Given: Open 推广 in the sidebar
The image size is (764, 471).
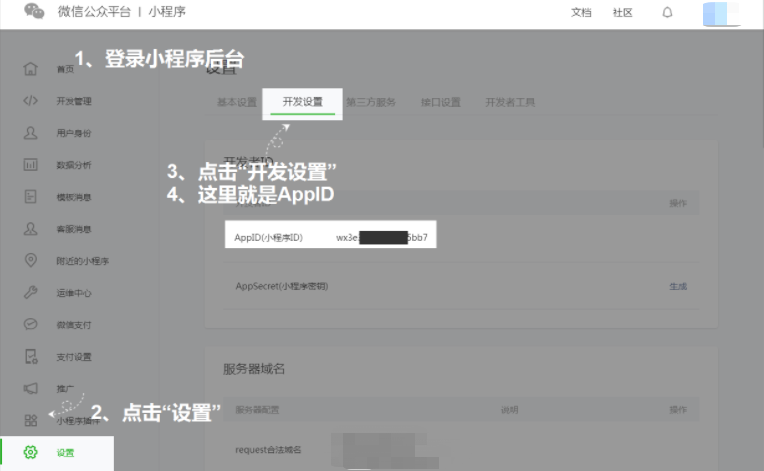Looking at the screenshot, I should (x=65, y=389).
